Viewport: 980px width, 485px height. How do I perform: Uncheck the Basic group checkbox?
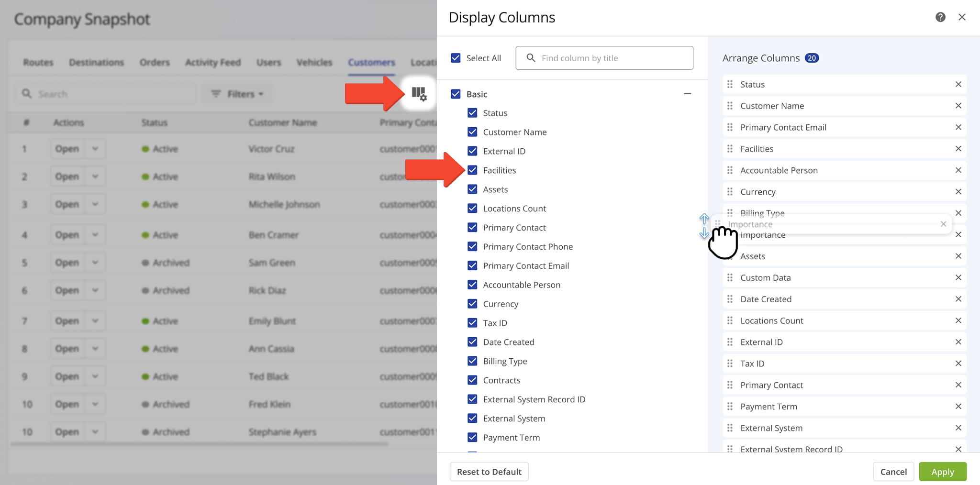456,94
